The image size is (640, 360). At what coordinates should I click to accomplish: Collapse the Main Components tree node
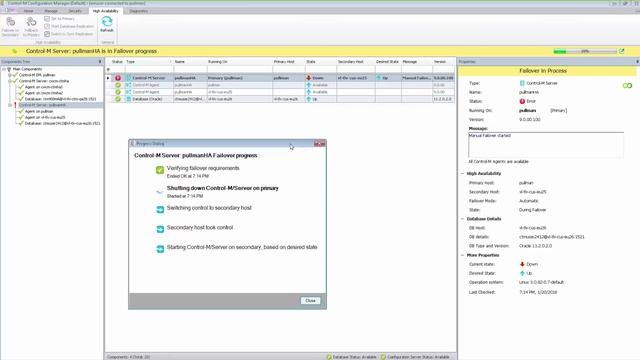[x=4, y=69]
